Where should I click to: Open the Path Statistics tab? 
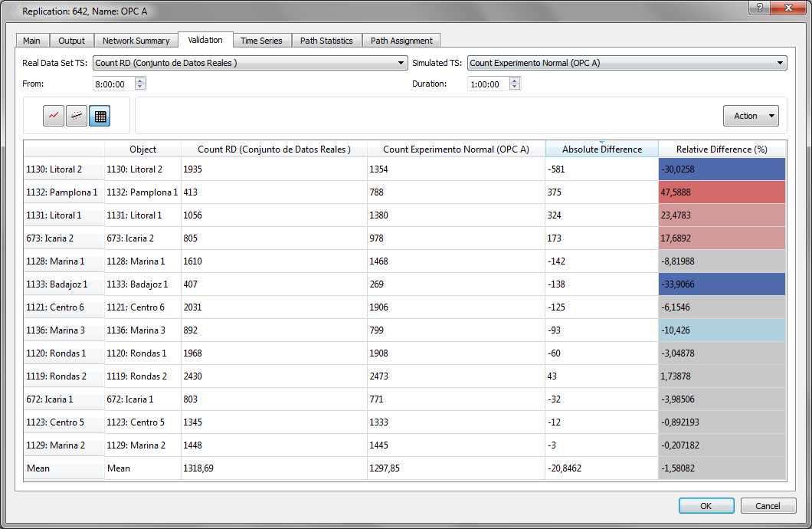coord(327,40)
